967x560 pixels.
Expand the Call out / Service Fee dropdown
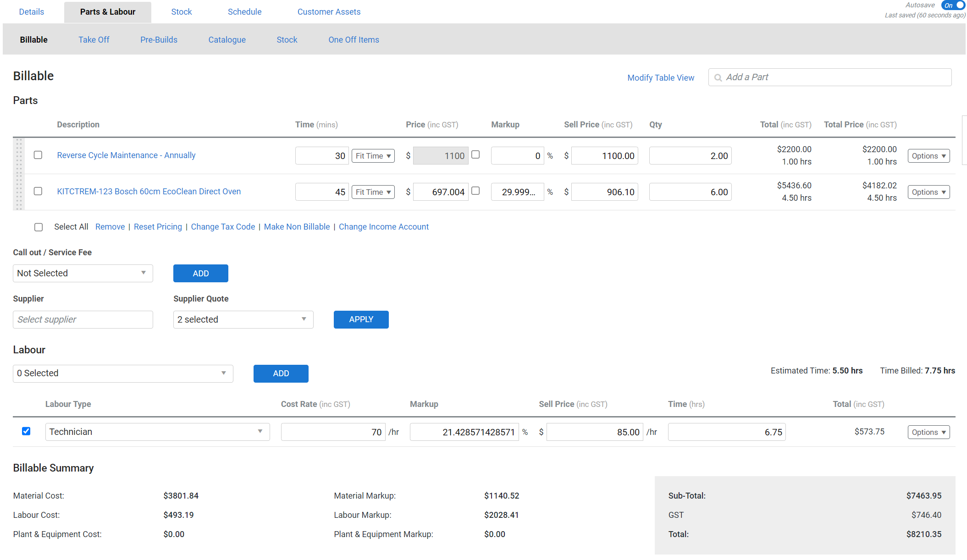coord(83,273)
